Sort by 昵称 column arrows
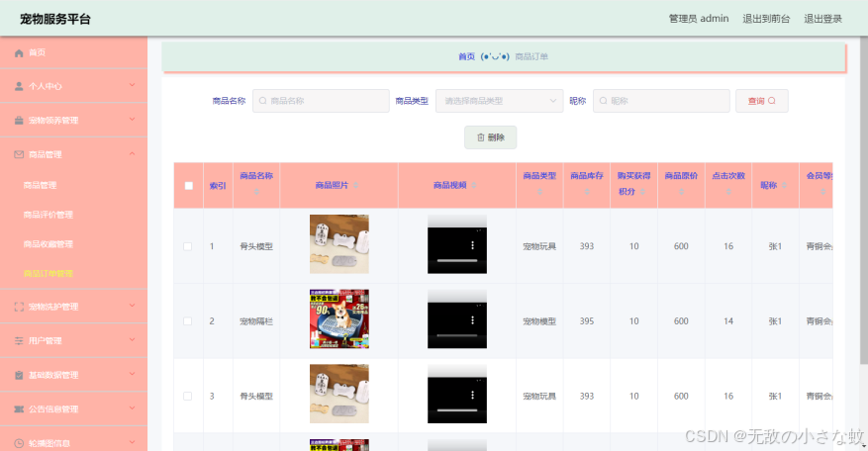The width and height of the screenshot is (868, 451). [x=784, y=185]
